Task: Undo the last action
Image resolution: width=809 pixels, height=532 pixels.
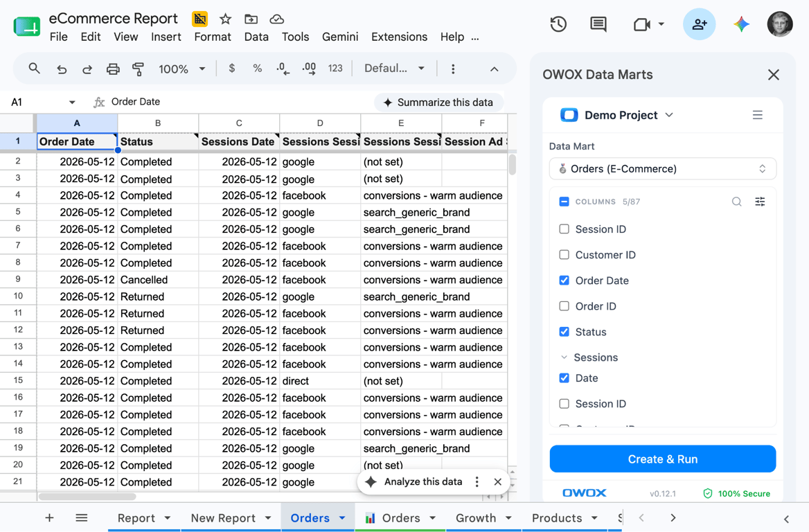Action: pyautogui.click(x=62, y=69)
